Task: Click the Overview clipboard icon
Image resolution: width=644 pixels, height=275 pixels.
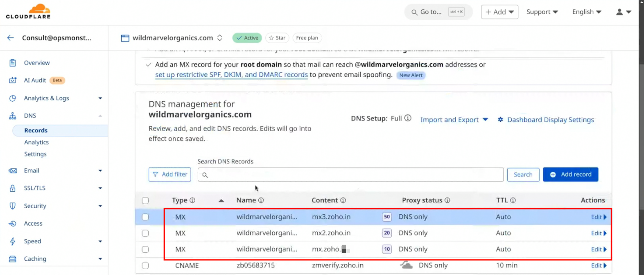Action: pos(13,63)
